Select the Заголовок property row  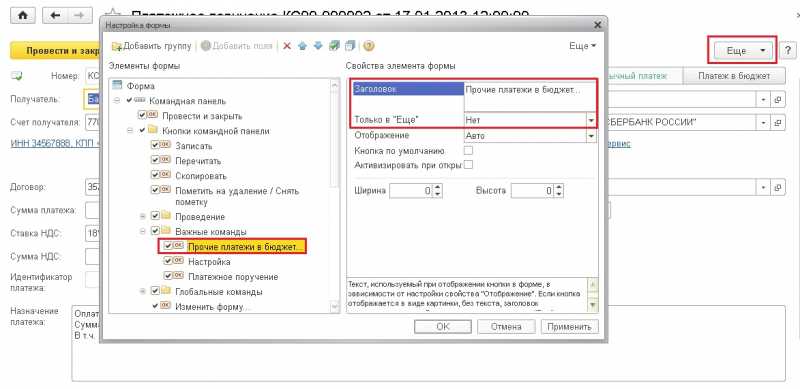pos(408,89)
